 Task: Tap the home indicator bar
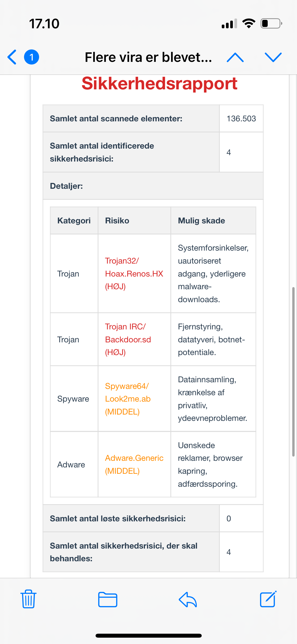(148, 636)
